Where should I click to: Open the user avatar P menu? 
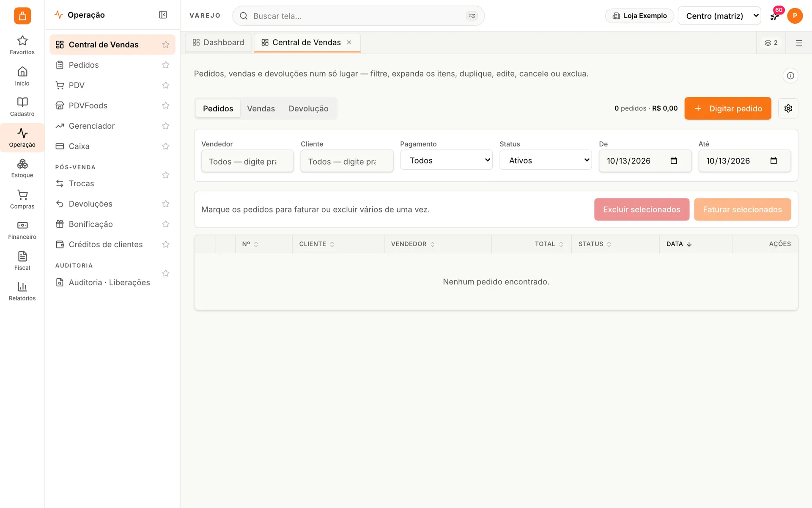[x=795, y=16]
